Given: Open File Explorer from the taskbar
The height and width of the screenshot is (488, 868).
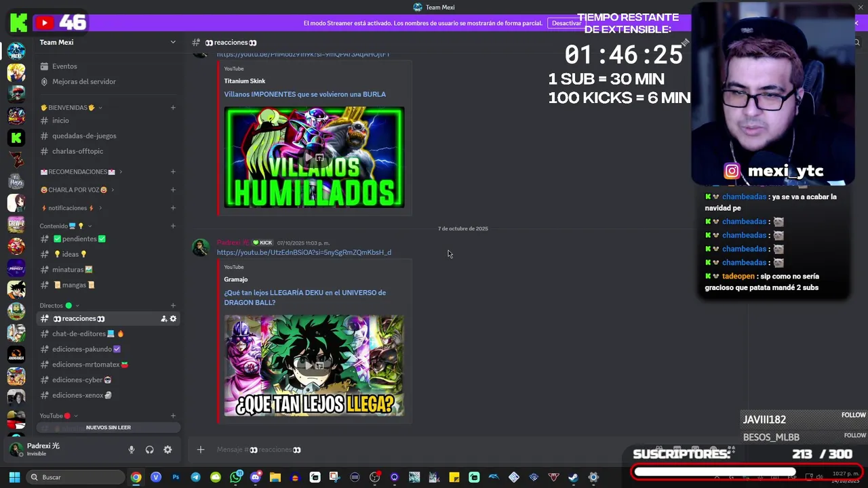Looking at the screenshot, I should 275,477.
